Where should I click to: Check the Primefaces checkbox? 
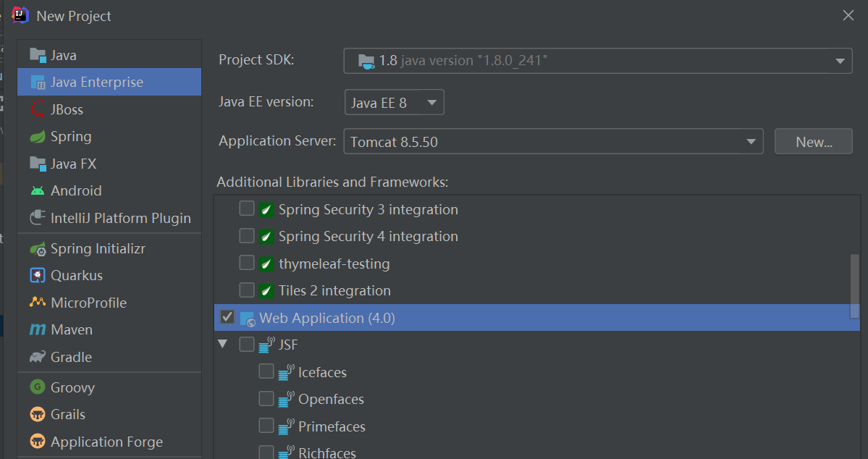pyautogui.click(x=266, y=425)
